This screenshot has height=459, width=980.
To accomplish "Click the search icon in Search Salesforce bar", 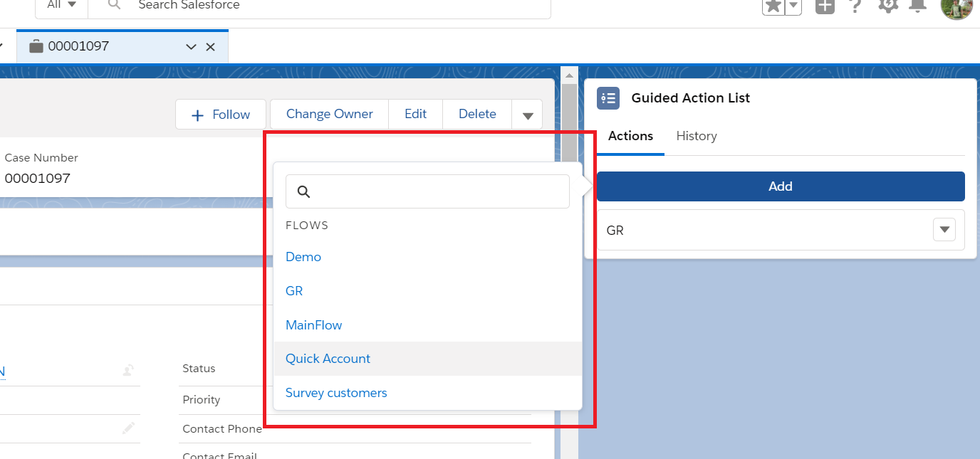I will 113,6.
